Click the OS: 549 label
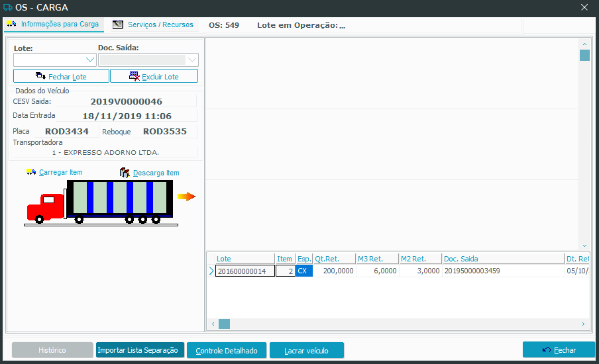Viewport: 599px width, 364px height. [224, 25]
